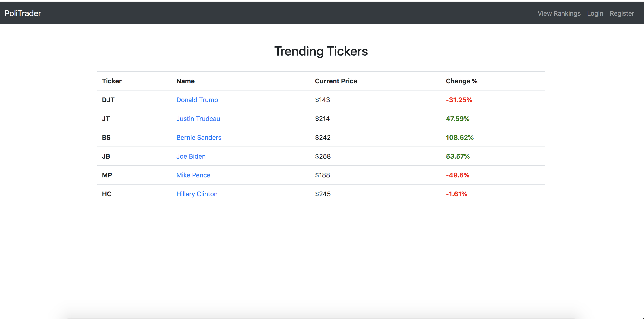The image size is (644, 319).
Task: Open Mike Pence's ticker page
Action: click(x=193, y=175)
